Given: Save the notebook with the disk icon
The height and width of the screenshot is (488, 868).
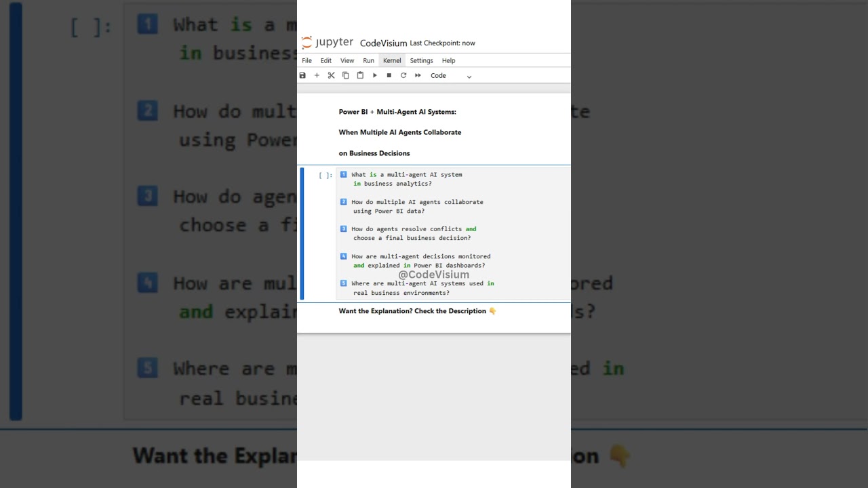Looking at the screenshot, I should click(x=302, y=75).
